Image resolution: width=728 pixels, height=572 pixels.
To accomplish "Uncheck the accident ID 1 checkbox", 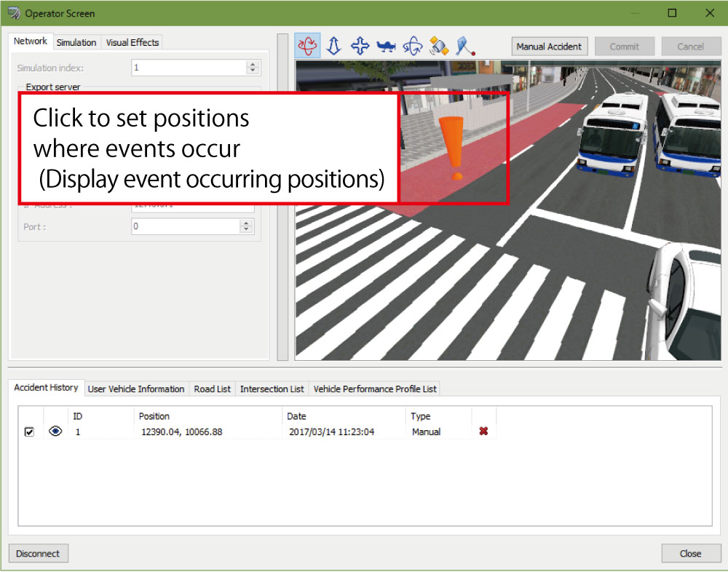I will (29, 432).
